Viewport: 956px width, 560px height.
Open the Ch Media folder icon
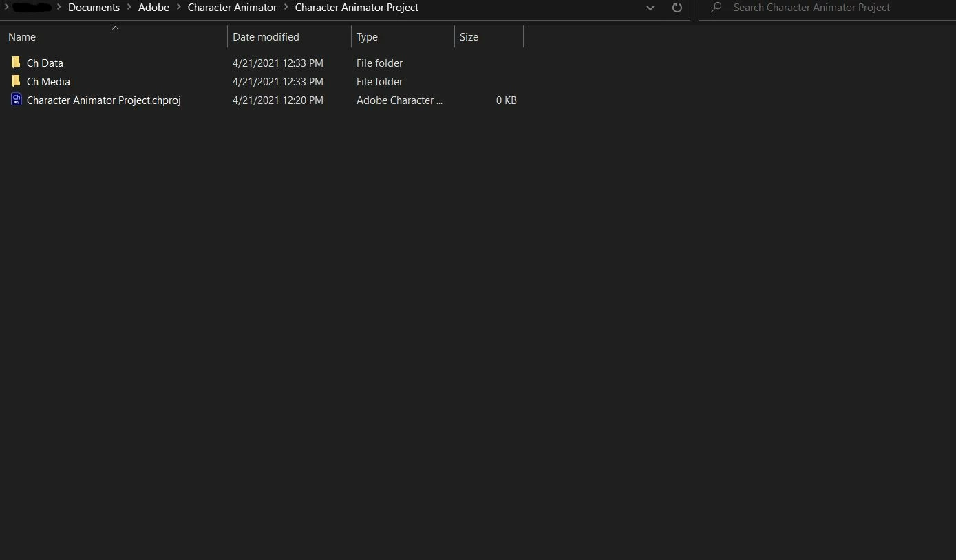coord(16,81)
